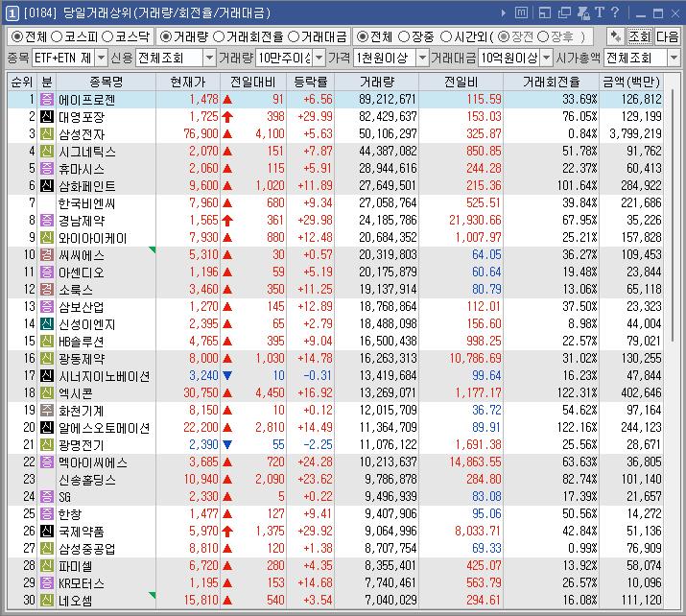Select the 엑시콘 stock name
Viewport: 686px width, 616px height.
(75, 393)
